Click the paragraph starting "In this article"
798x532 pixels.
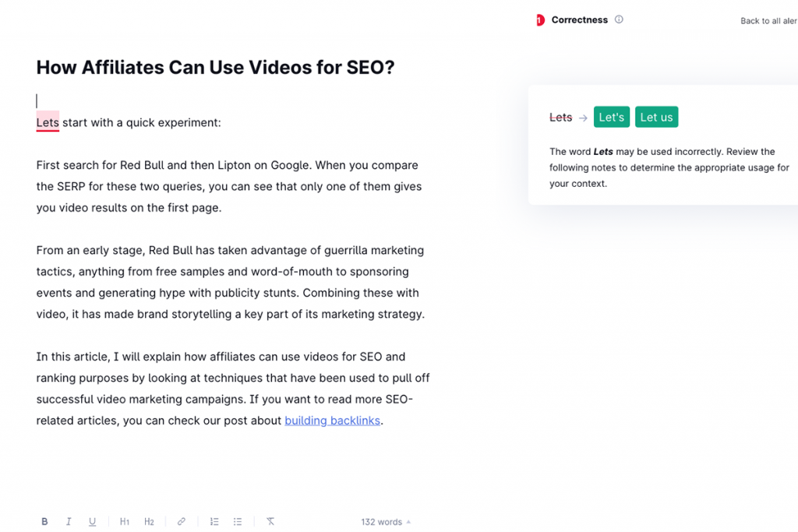coord(233,389)
